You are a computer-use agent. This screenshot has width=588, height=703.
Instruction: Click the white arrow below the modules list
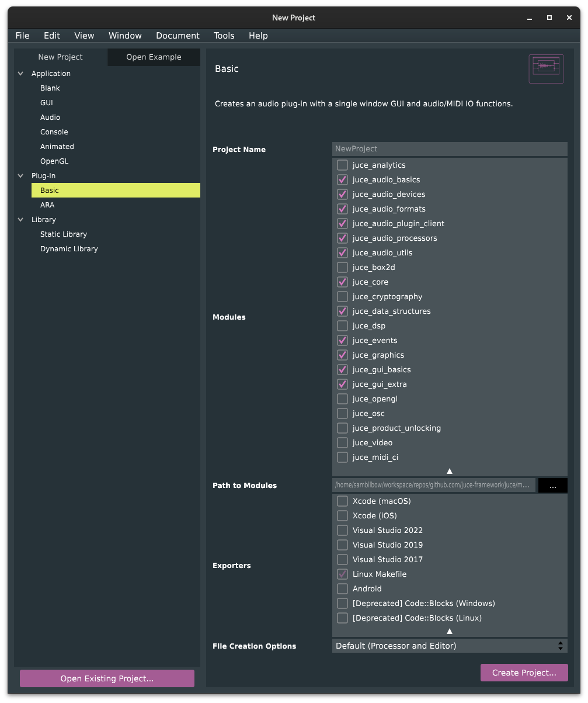(450, 470)
